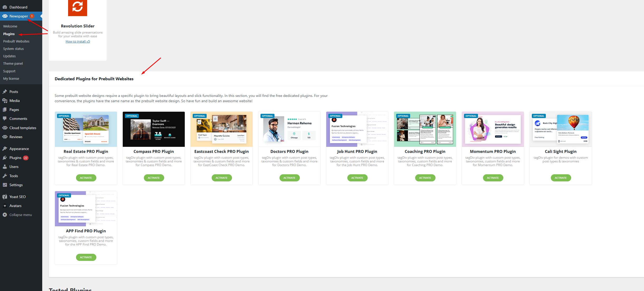The height and width of the screenshot is (291, 644).
Task: Click the Reviews icon in sidebar
Action: (x=5, y=137)
